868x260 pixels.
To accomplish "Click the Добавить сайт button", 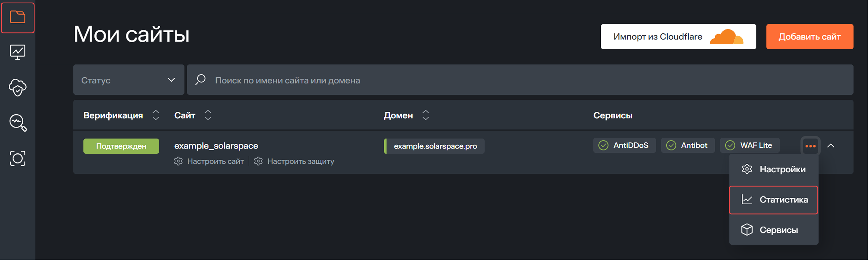I will 810,37.
